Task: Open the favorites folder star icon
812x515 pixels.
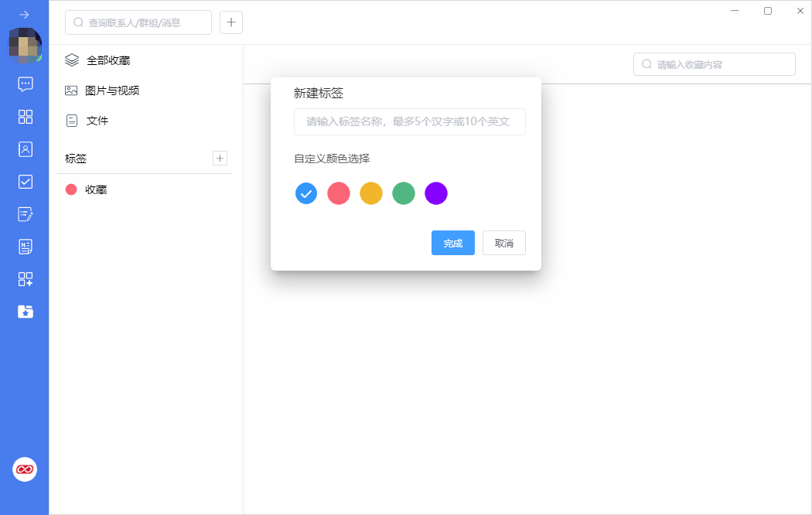Action: pos(25,312)
